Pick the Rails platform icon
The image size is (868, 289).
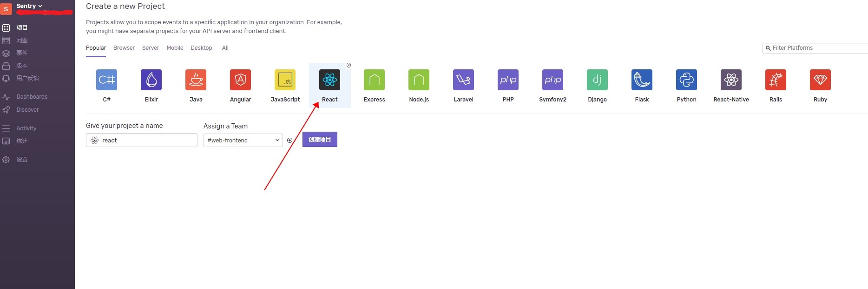pyautogui.click(x=776, y=80)
